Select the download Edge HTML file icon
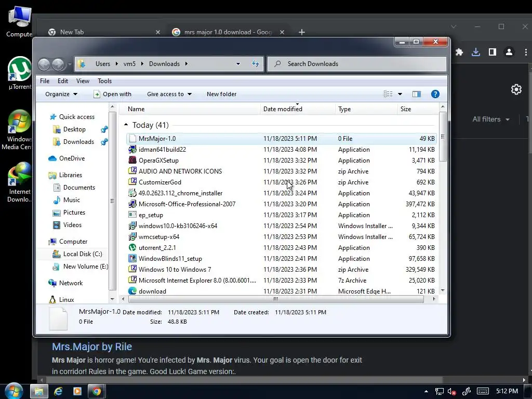This screenshot has width=532, height=399. coord(132,291)
